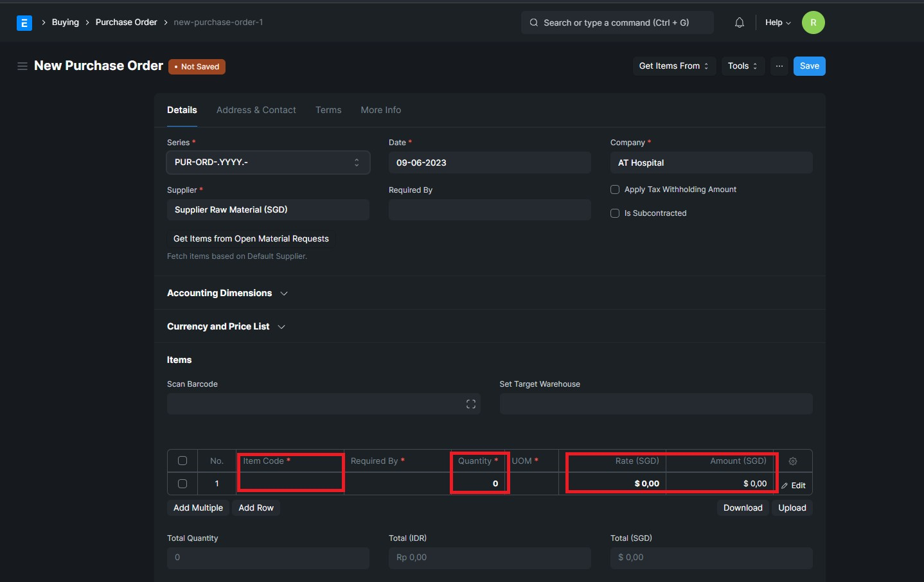Viewport: 924px width, 582px height.
Task: Open the Tools dropdown
Action: coord(742,66)
